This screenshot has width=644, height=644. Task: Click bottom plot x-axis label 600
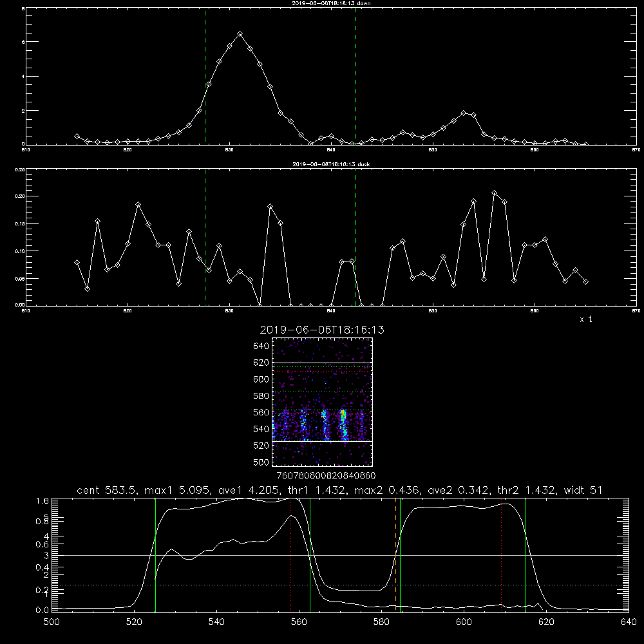pos(464,621)
